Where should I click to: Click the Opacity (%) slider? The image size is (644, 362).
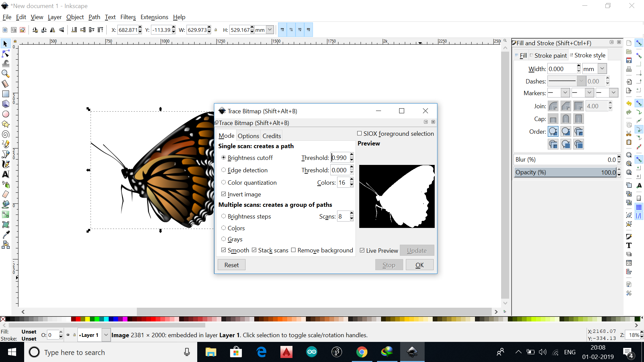tap(565, 172)
